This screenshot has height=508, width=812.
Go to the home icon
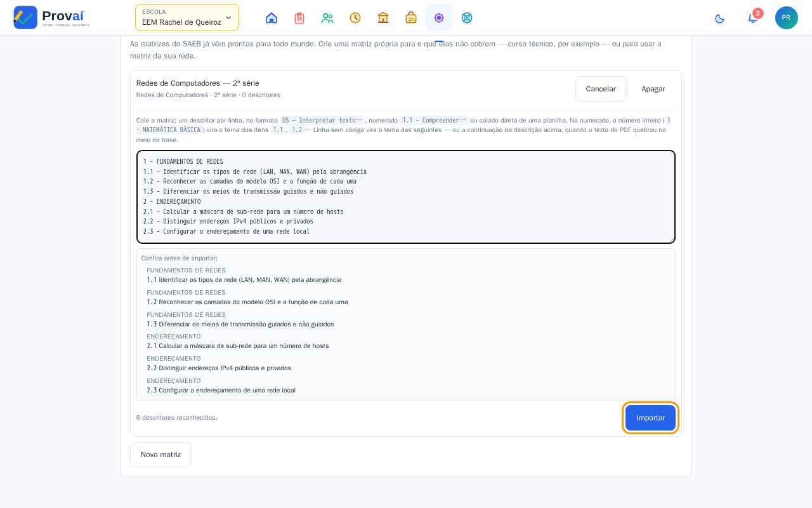[272, 18]
